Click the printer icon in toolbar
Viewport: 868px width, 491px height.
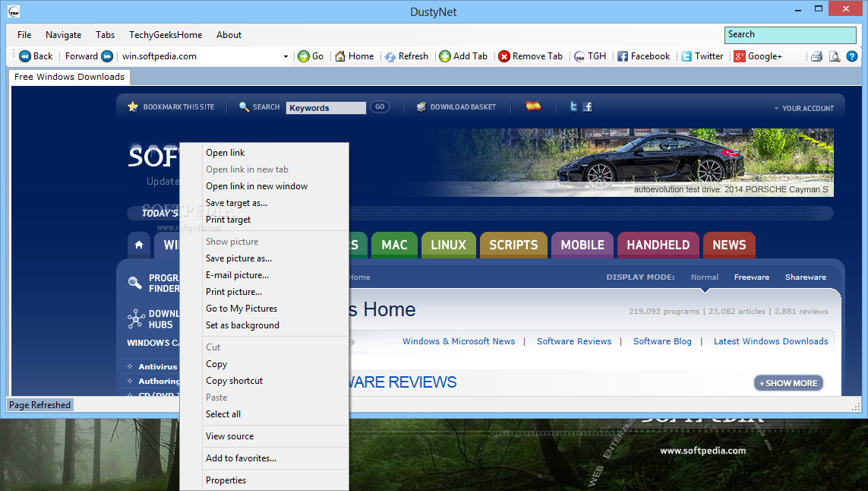816,56
